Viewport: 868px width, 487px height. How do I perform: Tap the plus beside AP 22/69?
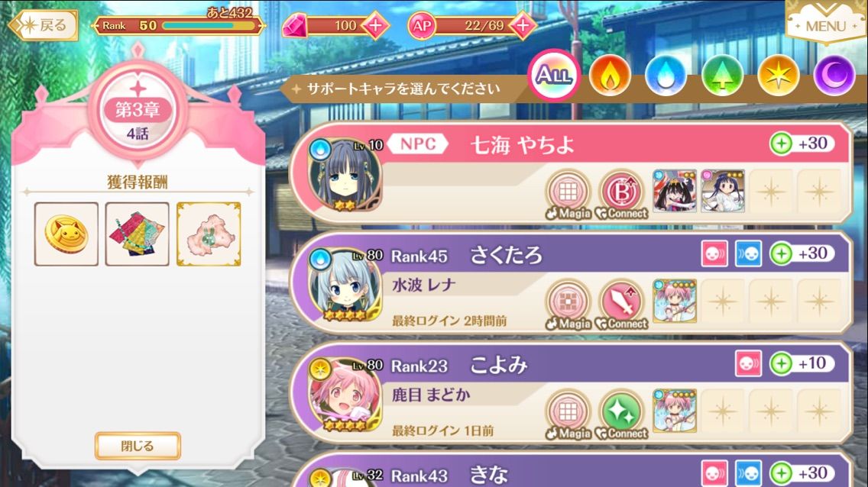click(x=522, y=25)
